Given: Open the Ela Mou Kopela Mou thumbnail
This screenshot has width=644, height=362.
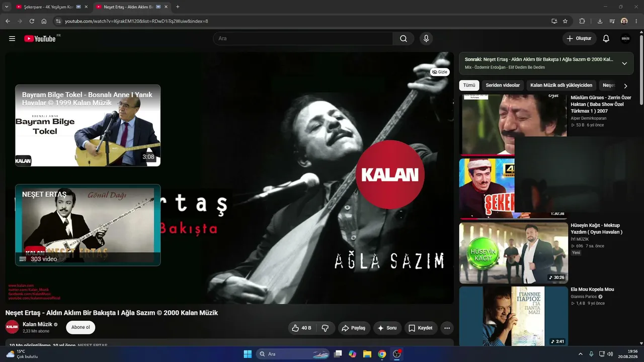Looking at the screenshot, I should click(x=513, y=317).
